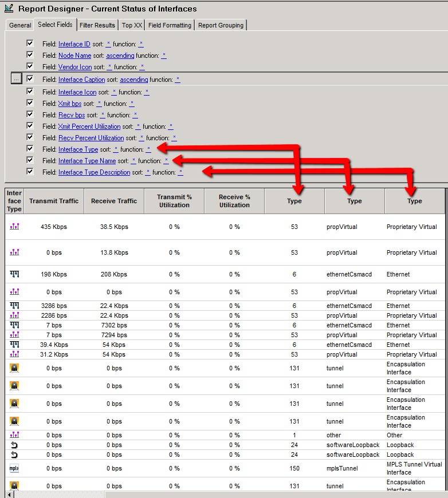The width and height of the screenshot is (448, 498).
Task: Click the type number '150' cell
Action: coord(294,468)
